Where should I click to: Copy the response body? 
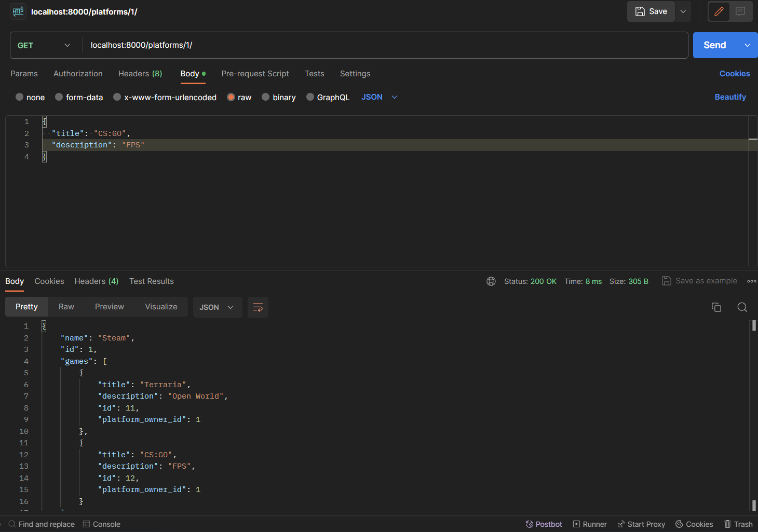[x=716, y=307]
